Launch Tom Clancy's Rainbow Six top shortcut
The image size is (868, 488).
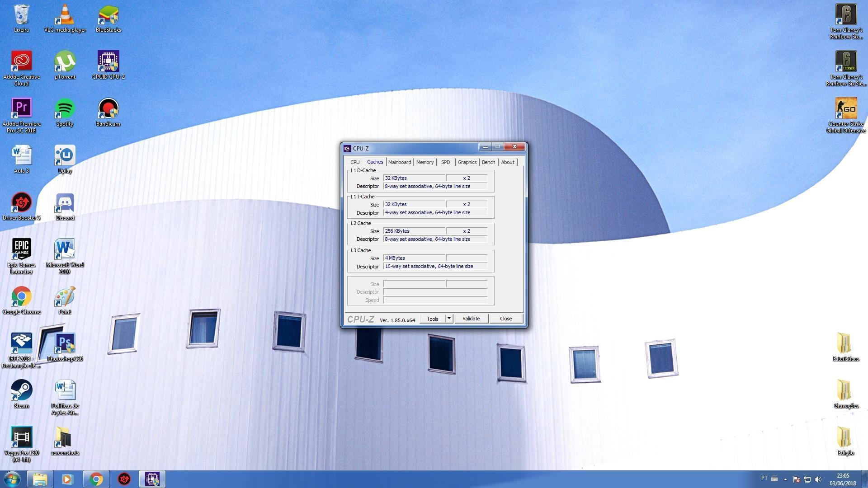846,21
